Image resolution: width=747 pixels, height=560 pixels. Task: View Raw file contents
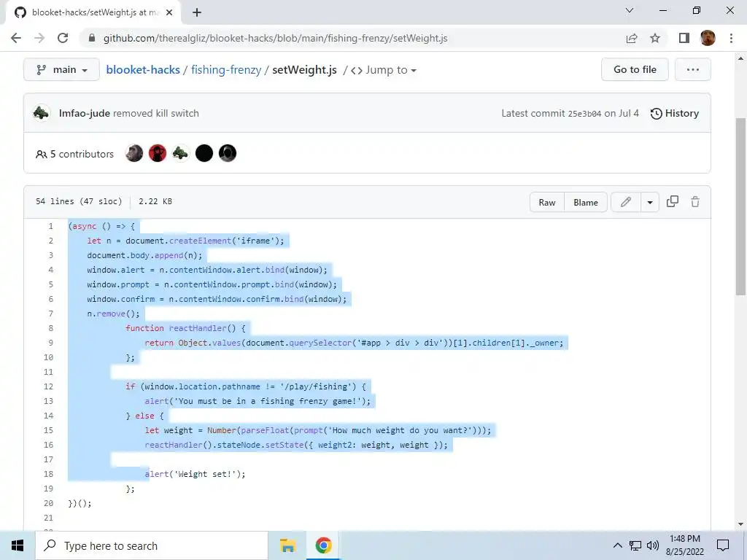click(547, 203)
